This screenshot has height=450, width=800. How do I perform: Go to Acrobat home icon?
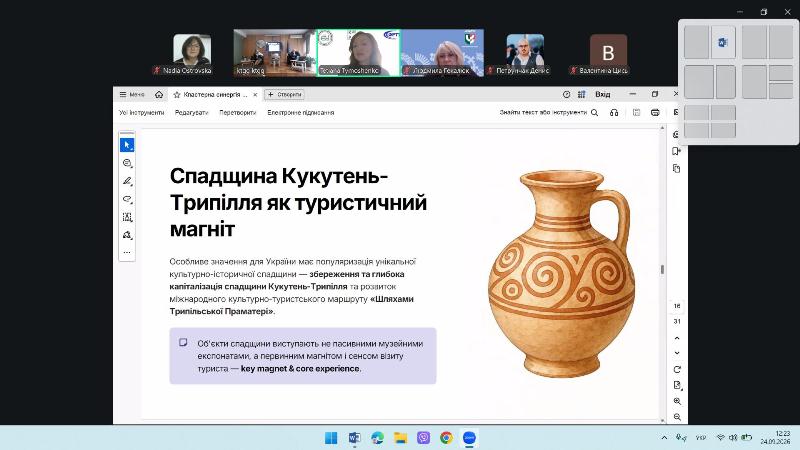coord(159,94)
